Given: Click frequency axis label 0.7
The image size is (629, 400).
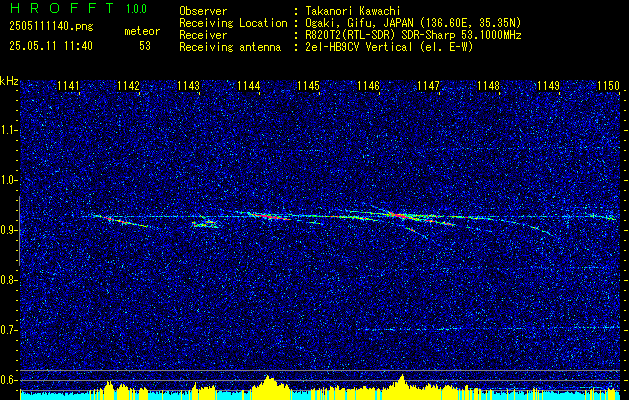Looking at the screenshot, I should tap(9, 330).
